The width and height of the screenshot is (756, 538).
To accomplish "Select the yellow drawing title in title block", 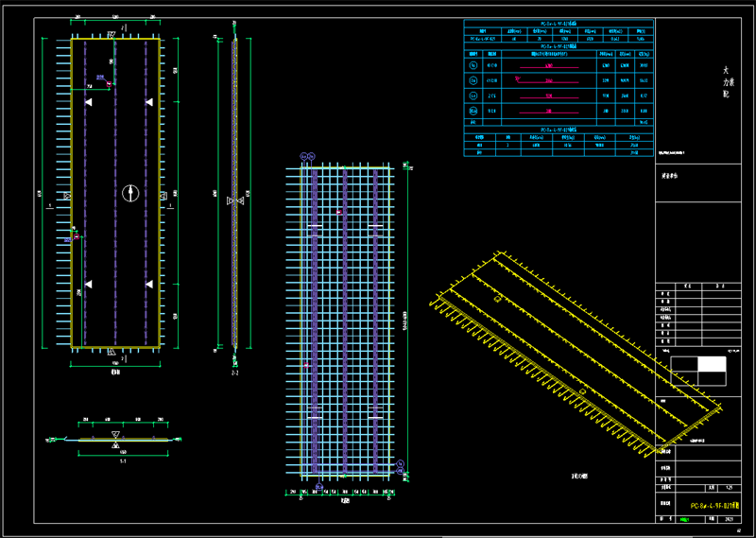I will tap(714, 506).
